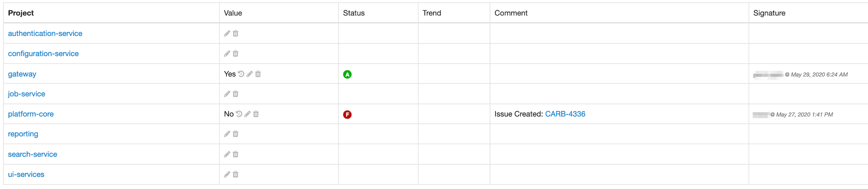Viewport: 868px width, 189px height.
Task: Click red F status badge for platform-core
Action: [347, 114]
